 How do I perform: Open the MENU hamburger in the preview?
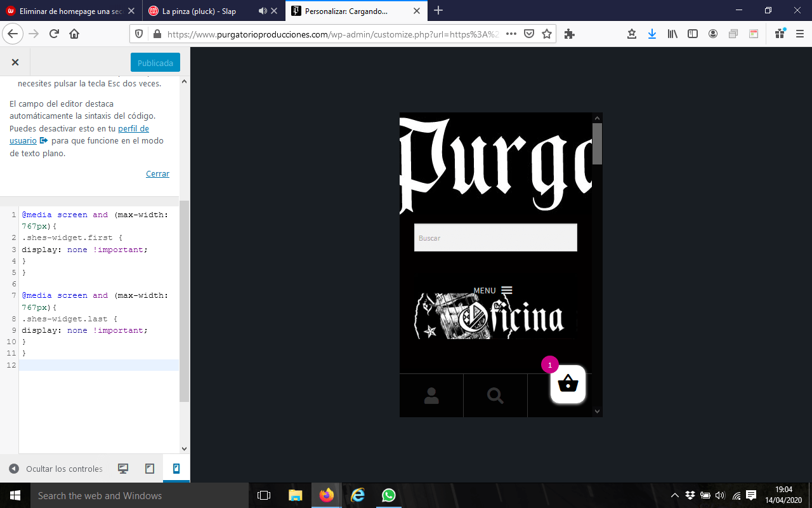[493, 290]
